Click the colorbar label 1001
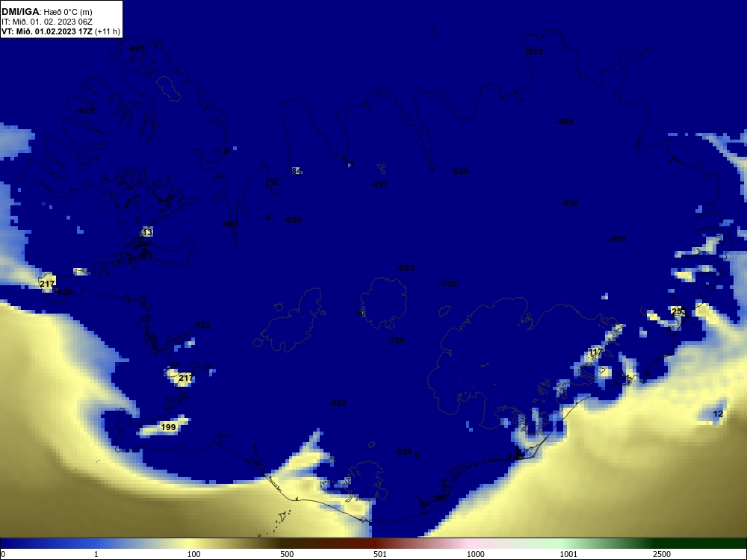The height and width of the screenshot is (560, 747). pos(568,554)
